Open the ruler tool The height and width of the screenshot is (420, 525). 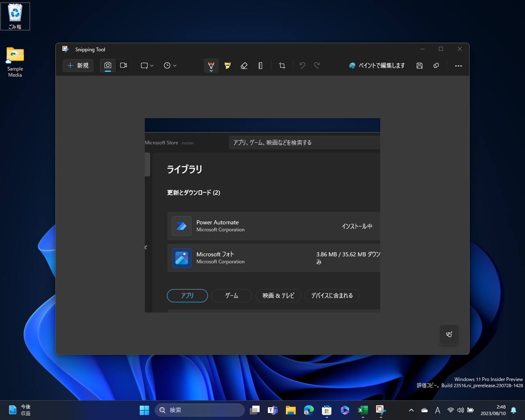260,66
